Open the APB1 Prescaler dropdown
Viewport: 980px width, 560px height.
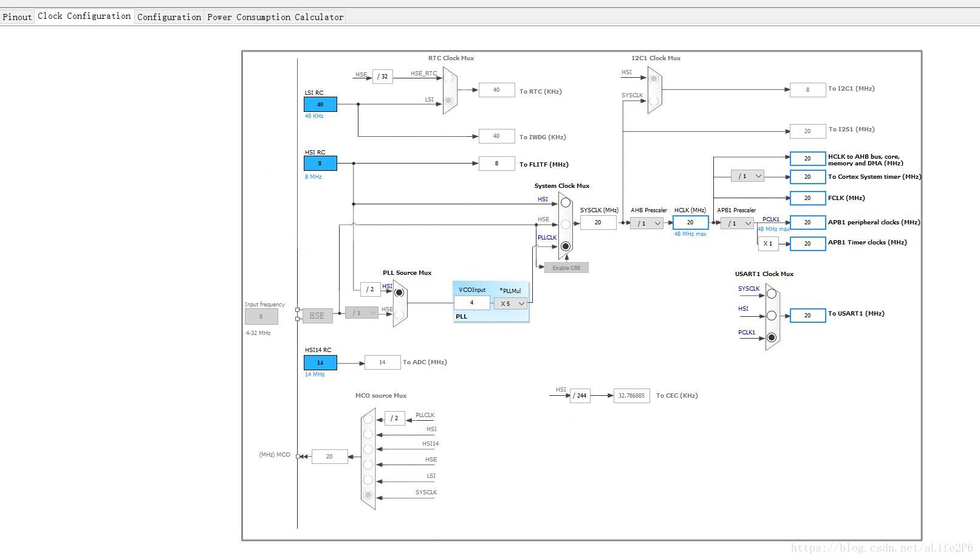pyautogui.click(x=737, y=224)
